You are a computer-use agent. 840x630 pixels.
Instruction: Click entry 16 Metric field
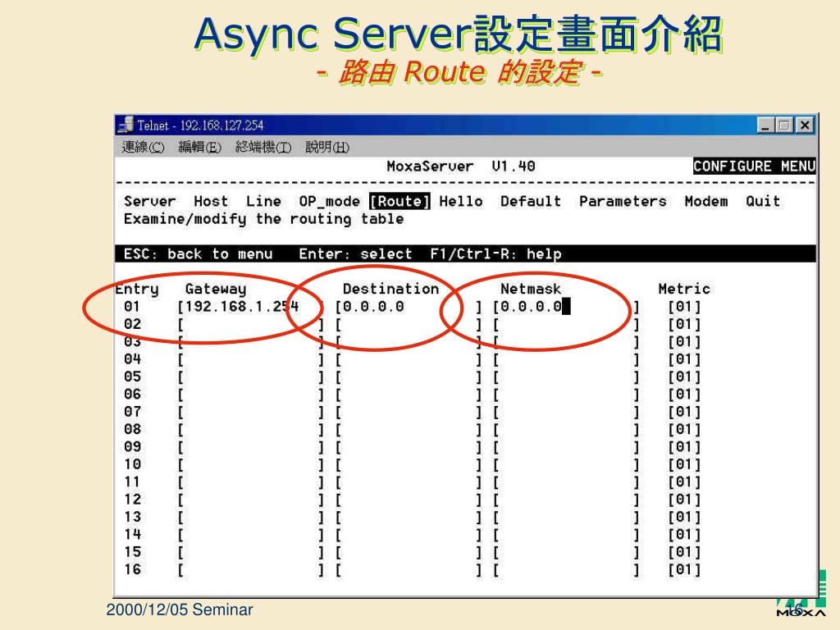pyautogui.click(x=684, y=569)
